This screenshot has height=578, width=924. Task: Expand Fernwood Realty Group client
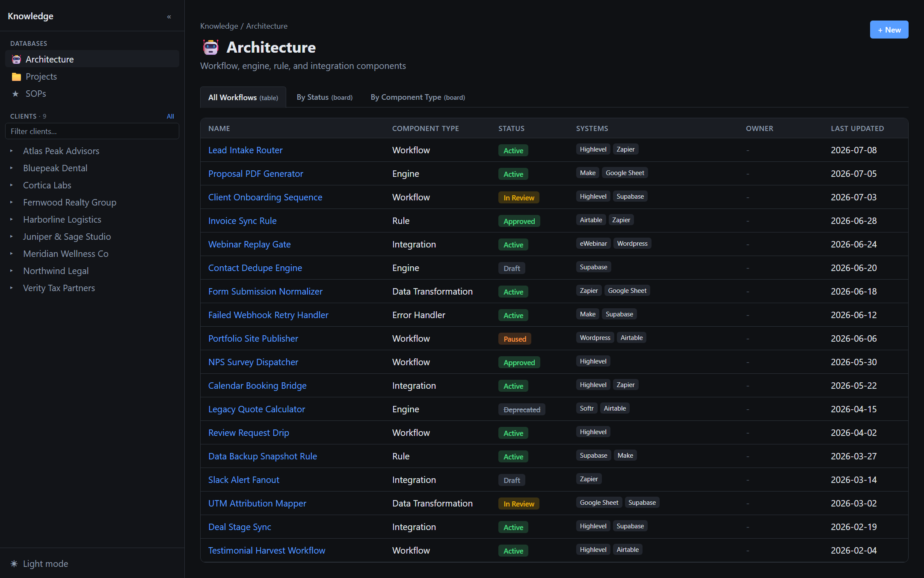[x=12, y=203]
